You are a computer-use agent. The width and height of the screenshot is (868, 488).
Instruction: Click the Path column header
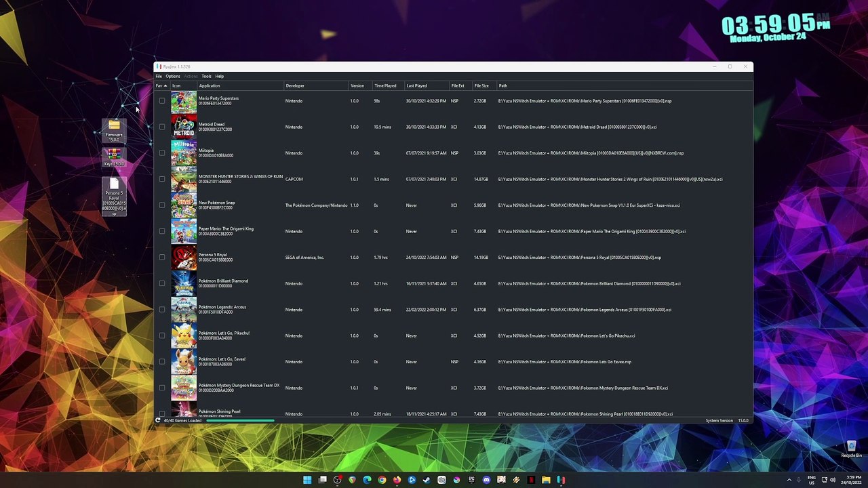(x=624, y=86)
